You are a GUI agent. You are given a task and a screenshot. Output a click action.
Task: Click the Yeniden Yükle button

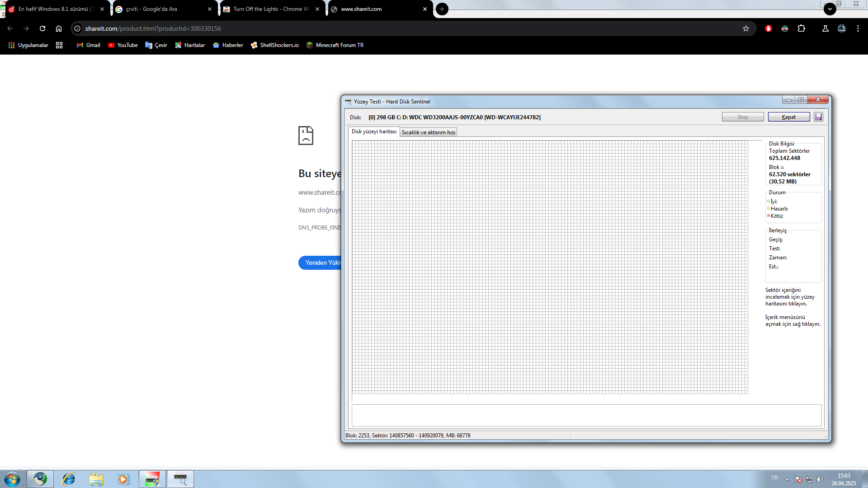coord(320,263)
